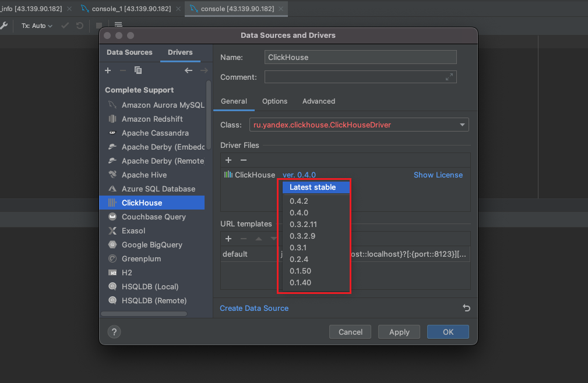Add a URL template with the plus icon
Screen dimensions: 588x383
point(228,239)
